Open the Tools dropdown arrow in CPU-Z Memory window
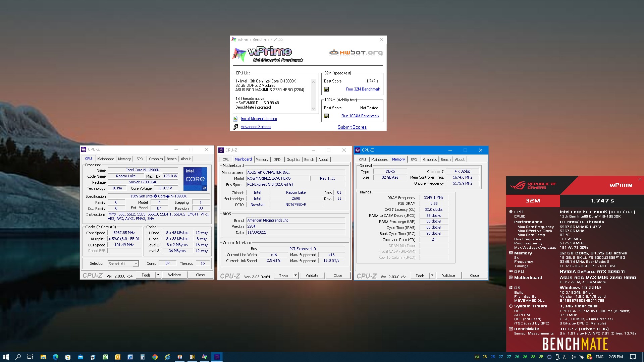Screen dimensions: 644x362 click(x=432, y=276)
